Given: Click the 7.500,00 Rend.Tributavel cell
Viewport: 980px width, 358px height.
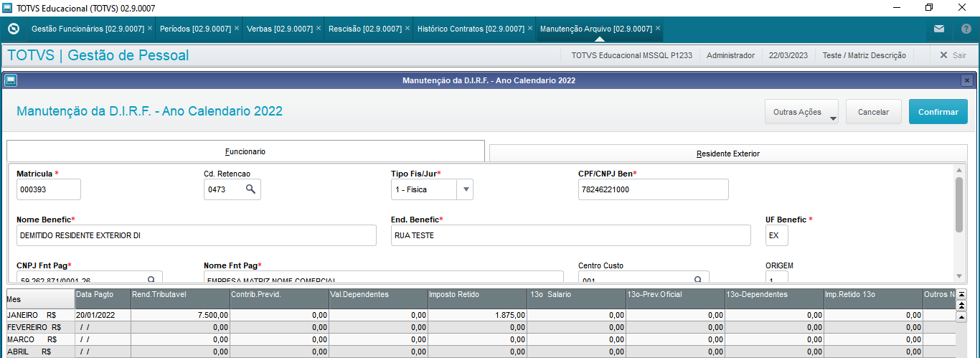Looking at the screenshot, I should (x=180, y=315).
